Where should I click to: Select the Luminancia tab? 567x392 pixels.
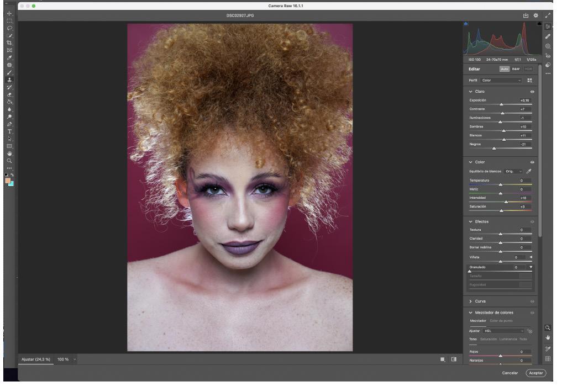[x=508, y=339]
